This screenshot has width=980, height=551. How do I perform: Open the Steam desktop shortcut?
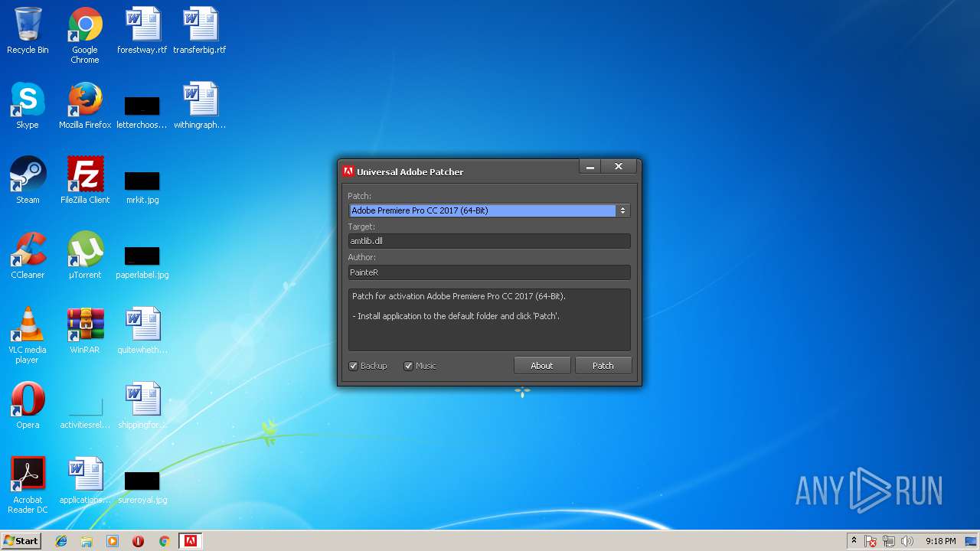[28, 181]
